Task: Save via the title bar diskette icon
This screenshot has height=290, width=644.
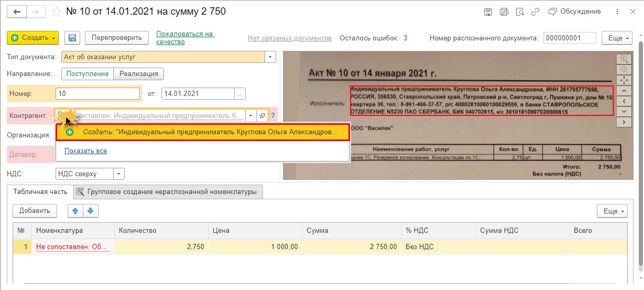Action: [488, 11]
